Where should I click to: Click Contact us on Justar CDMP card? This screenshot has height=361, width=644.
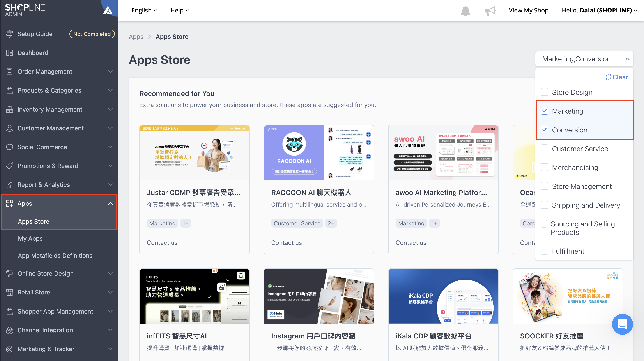coord(162,243)
